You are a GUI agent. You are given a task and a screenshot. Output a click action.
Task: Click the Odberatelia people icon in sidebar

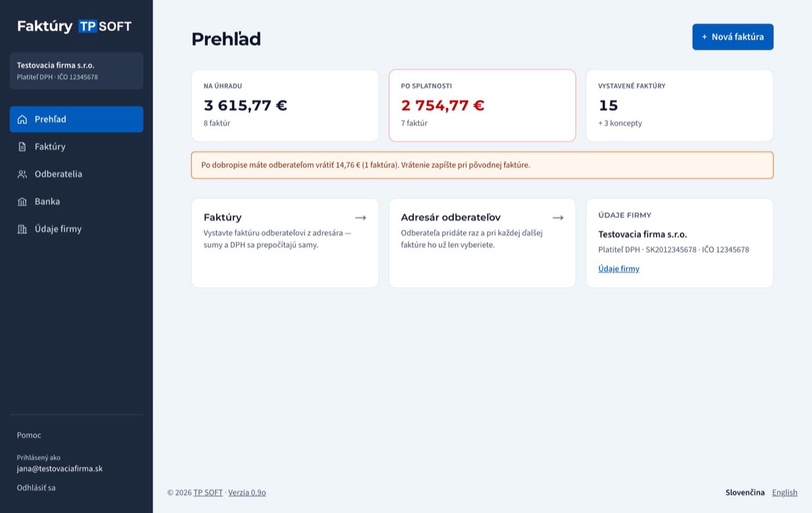[x=22, y=174]
